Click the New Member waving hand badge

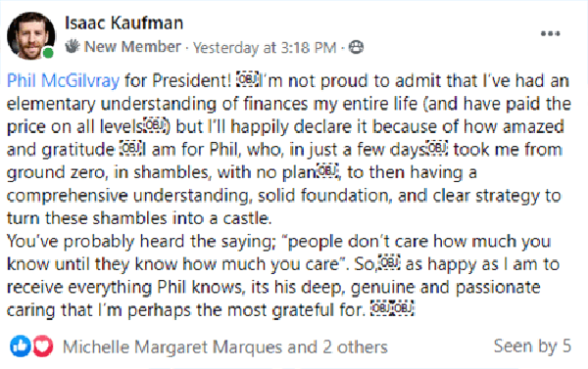(72, 46)
